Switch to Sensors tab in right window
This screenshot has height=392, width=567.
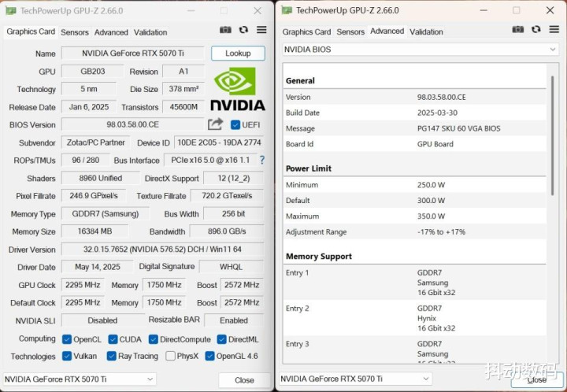[x=350, y=32]
